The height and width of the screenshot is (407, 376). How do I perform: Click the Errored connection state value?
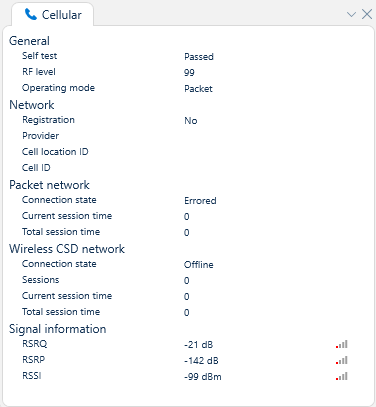point(200,201)
